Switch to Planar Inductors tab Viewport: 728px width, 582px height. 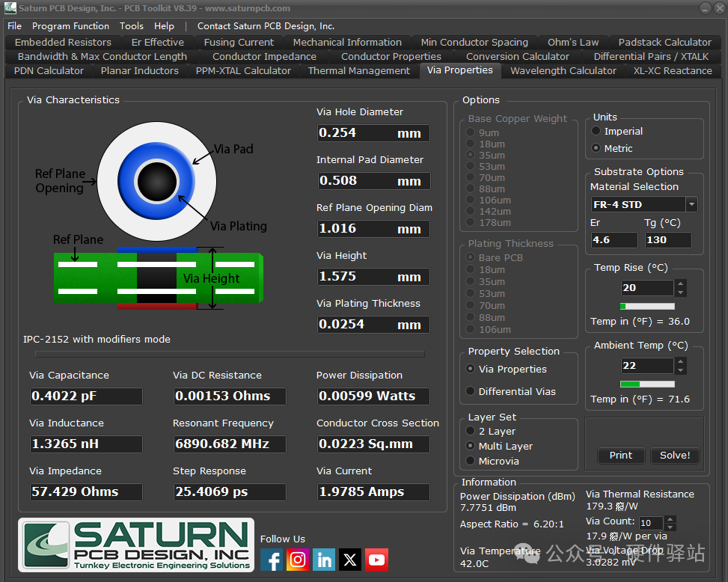click(140, 71)
